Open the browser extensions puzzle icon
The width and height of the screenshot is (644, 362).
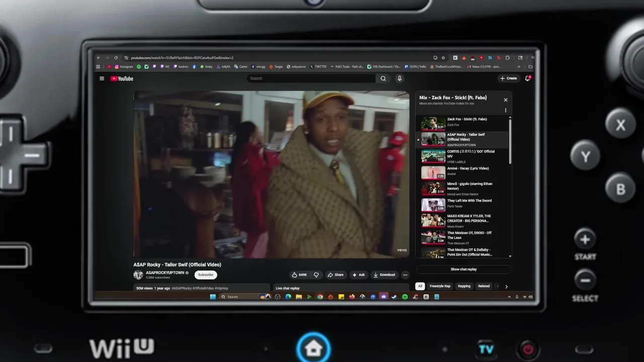click(508, 58)
